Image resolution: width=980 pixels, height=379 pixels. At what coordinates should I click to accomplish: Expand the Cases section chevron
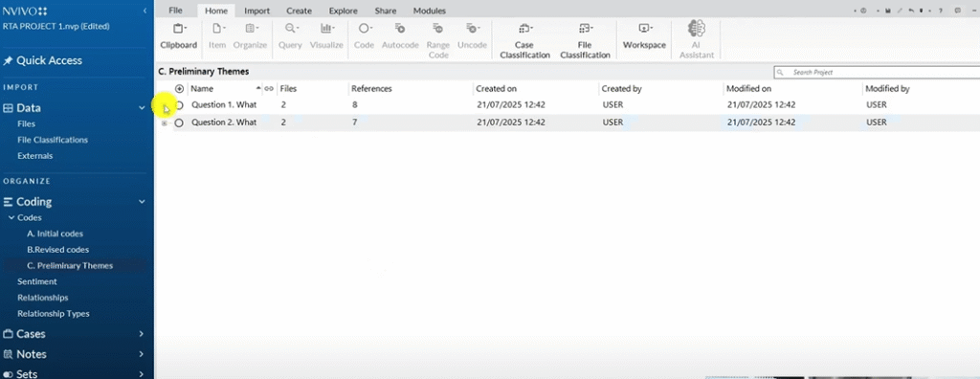point(142,334)
